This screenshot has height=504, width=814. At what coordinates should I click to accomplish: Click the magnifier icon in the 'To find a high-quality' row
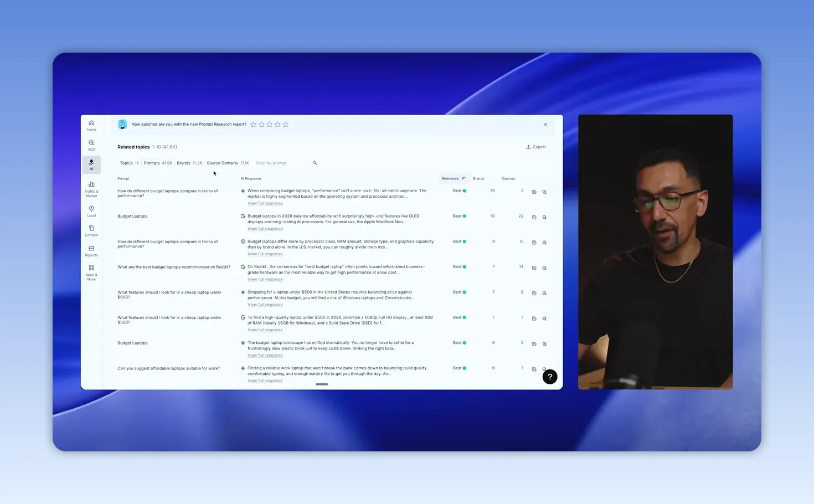[x=544, y=318]
